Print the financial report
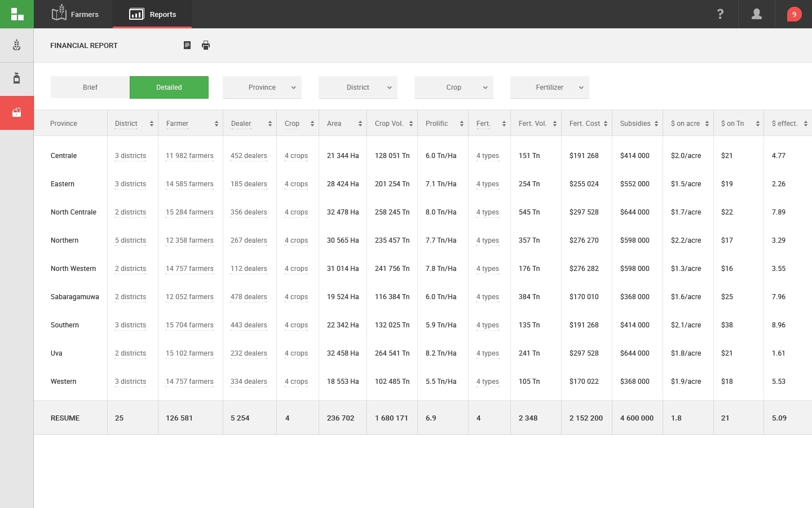The width and height of the screenshot is (812, 508). pos(206,45)
